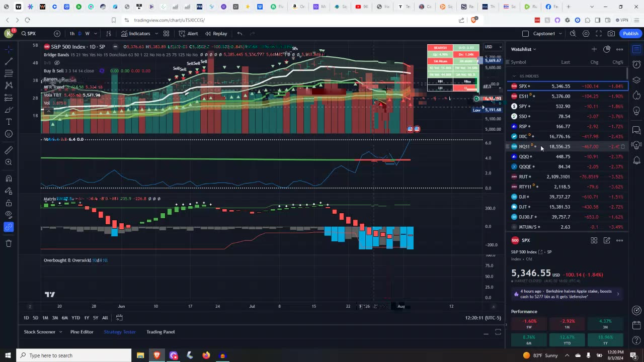The image size is (644, 362).
Task: Collapse the US INDEXES section
Action: (514, 76)
